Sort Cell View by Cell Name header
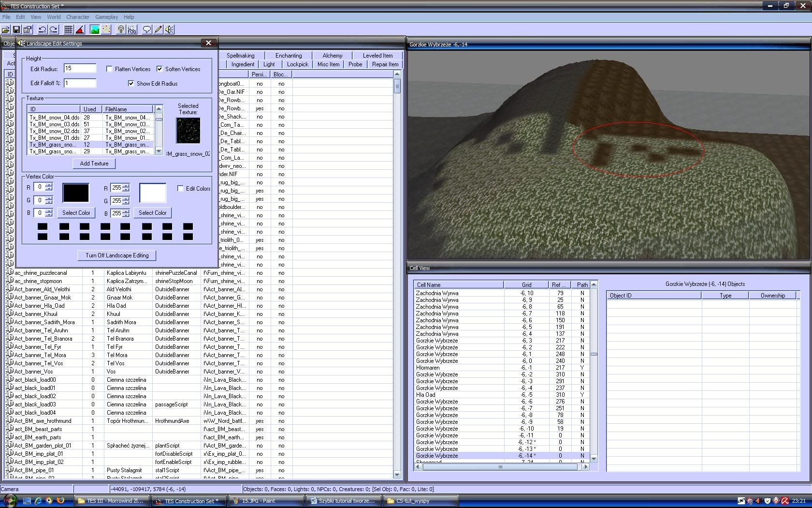Screen dimensions: 812x508 [458, 285]
